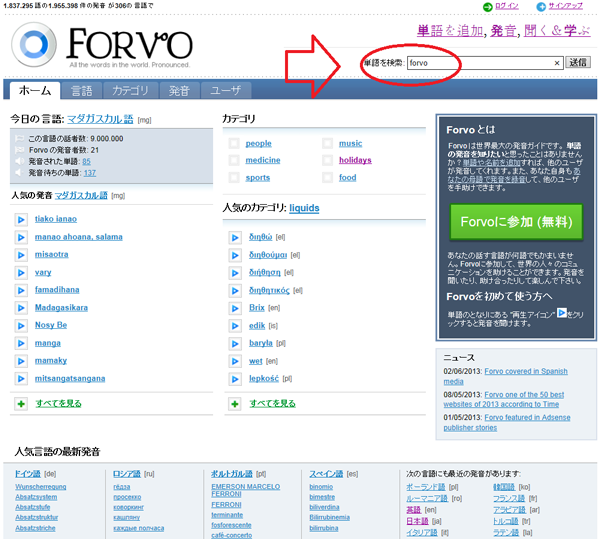Open the マダガスカル語 today's language link
This screenshot has width=600, height=539.
tap(100, 119)
